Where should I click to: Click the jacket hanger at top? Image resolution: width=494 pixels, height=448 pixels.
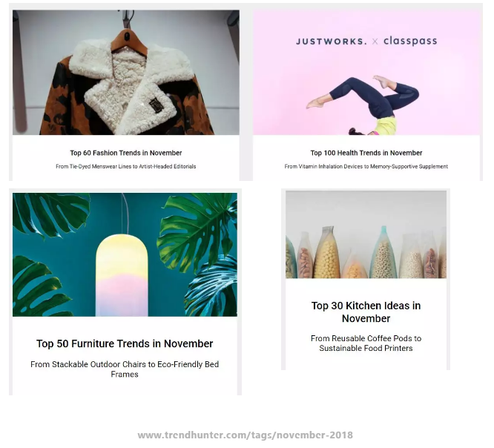pyautogui.click(x=129, y=41)
